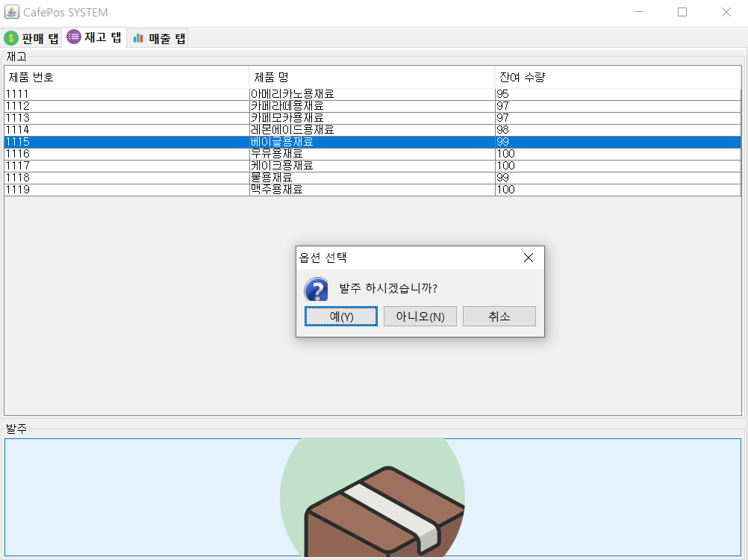Select product number 1114
Image resolution: width=748 pixels, height=560 pixels.
127,130
